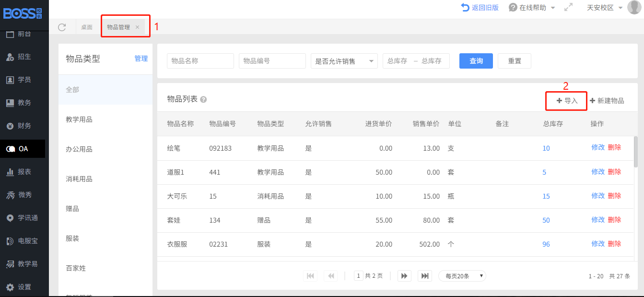
Task: Toggle the fullscreen expand icon
Action: click(x=568, y=8)
